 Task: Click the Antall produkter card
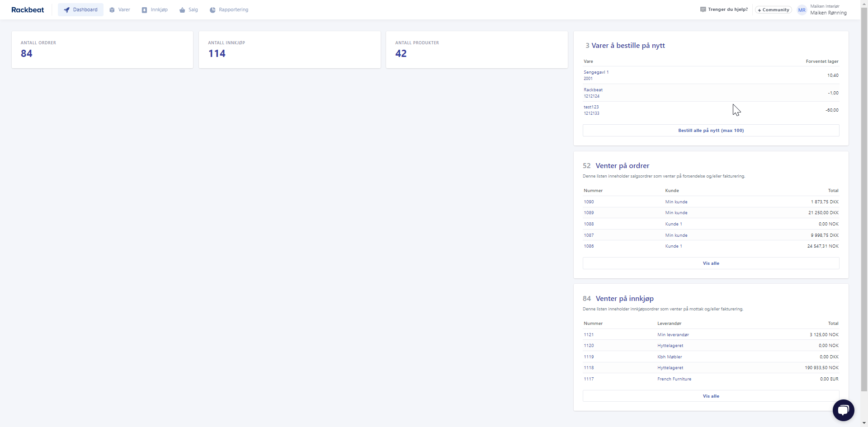point(476,50)
